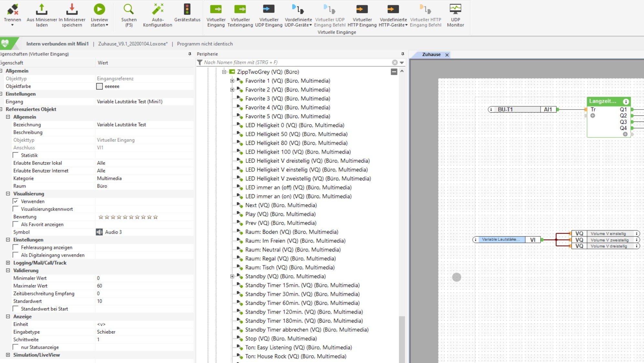Click Aus Miniserver laden icon
This screenshot has width=644, height=363.
tap(42, 10)
